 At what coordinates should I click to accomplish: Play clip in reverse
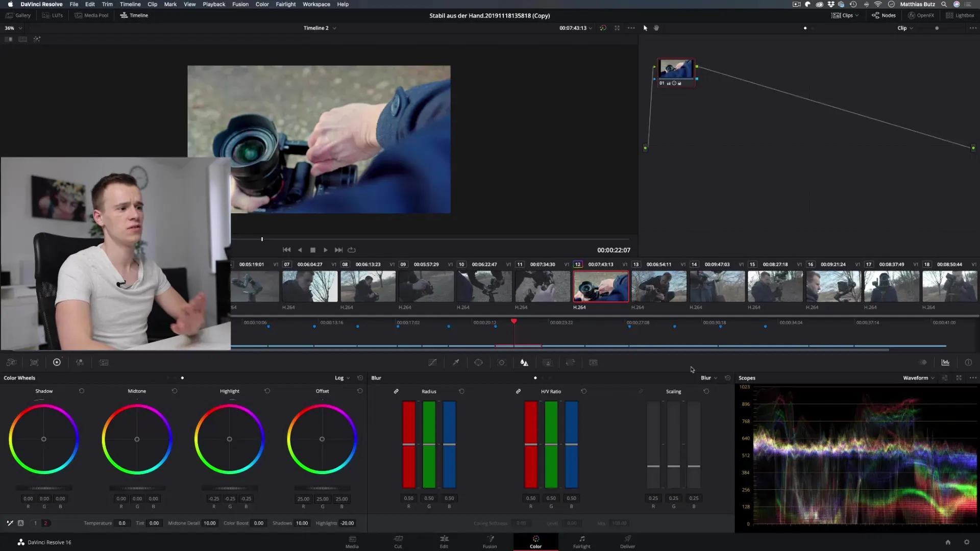pyautogui.click(x=300, y=250)
